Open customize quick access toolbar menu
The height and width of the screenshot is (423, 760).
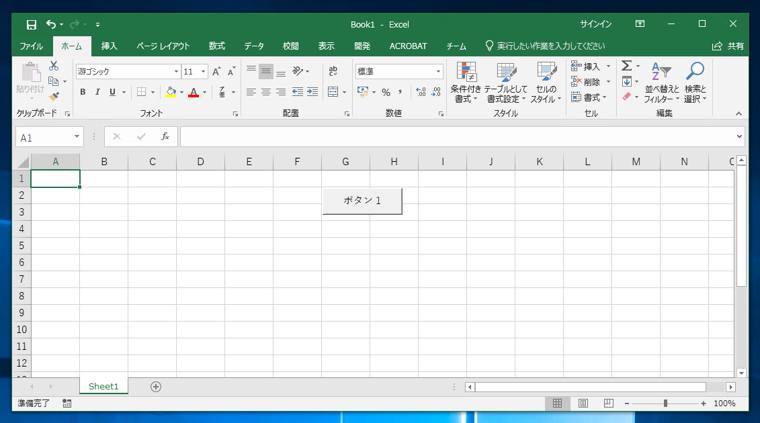coord(97,24)
